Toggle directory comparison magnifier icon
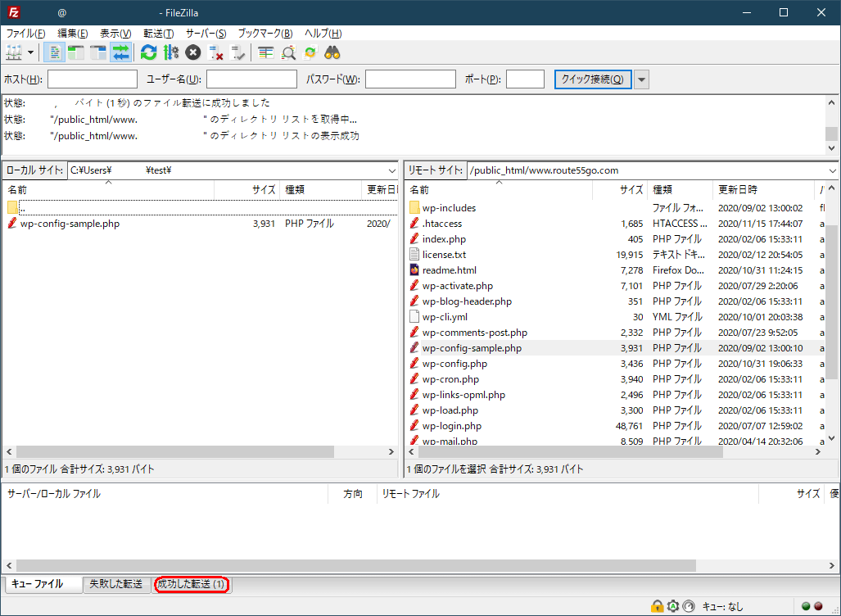 point(288,52)
